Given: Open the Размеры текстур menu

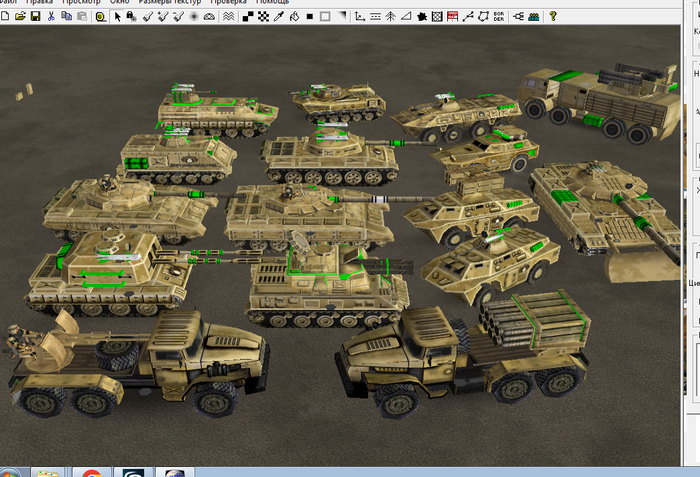Looking at the screenshot, I should click(x=170, y=2).
